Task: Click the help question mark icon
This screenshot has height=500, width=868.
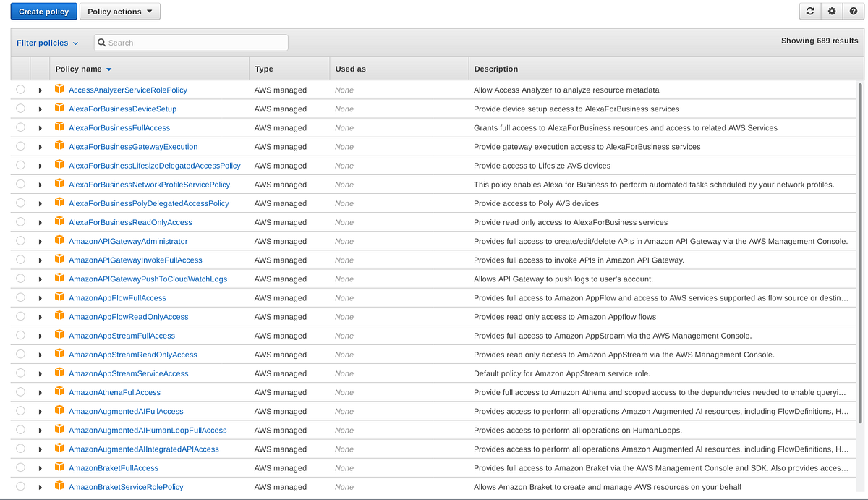Action: (853, 11)
